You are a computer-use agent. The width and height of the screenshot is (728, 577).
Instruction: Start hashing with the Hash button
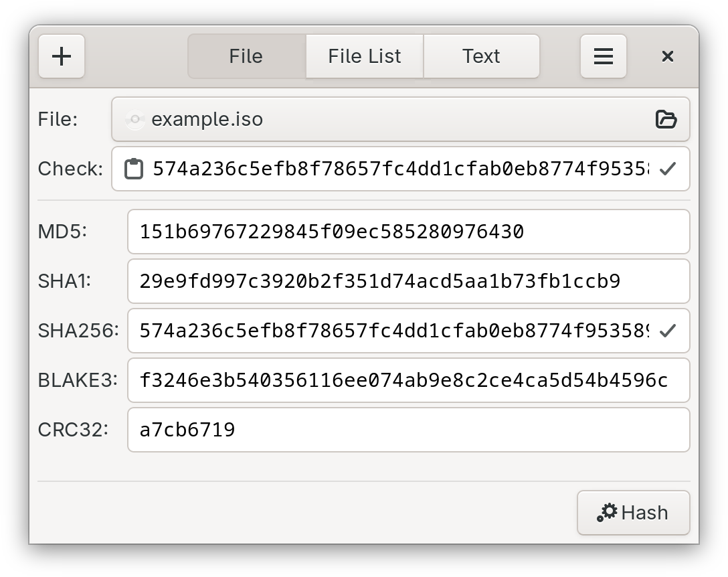click(633, 513)
